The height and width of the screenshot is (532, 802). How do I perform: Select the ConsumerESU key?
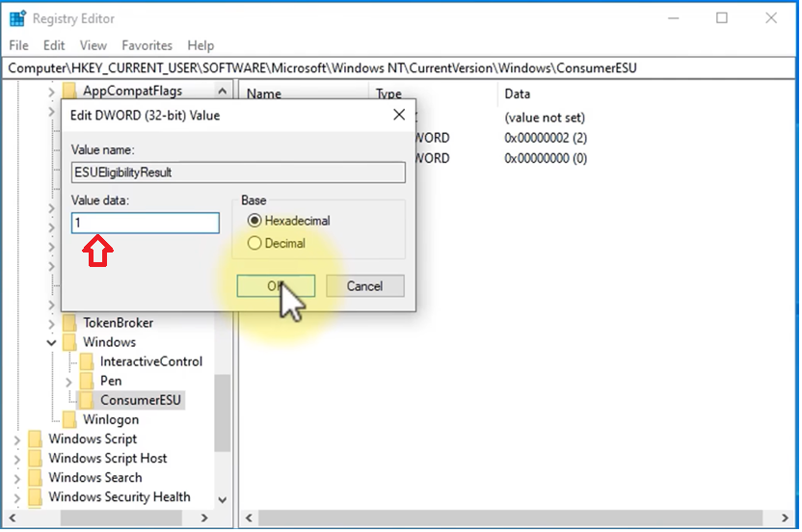coord(141,400)
